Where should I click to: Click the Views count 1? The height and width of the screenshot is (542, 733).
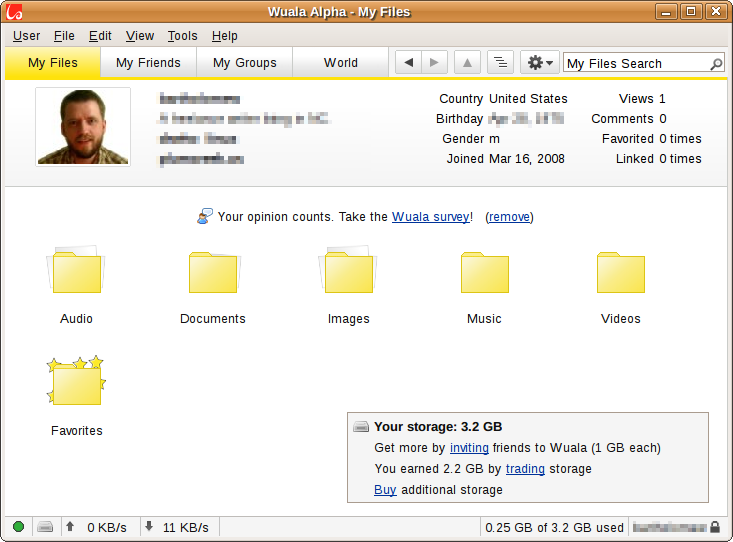coord(662,99)
